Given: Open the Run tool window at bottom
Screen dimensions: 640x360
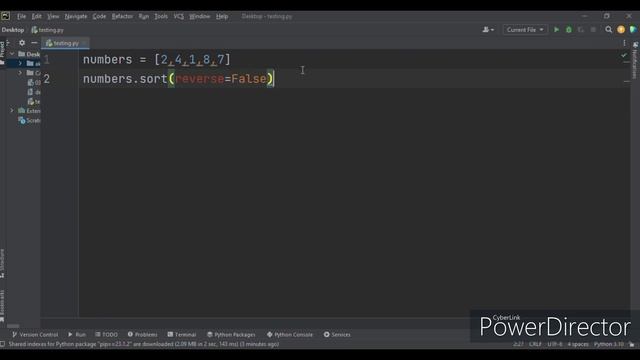Looking at the screenshot, I should [77, 334].
